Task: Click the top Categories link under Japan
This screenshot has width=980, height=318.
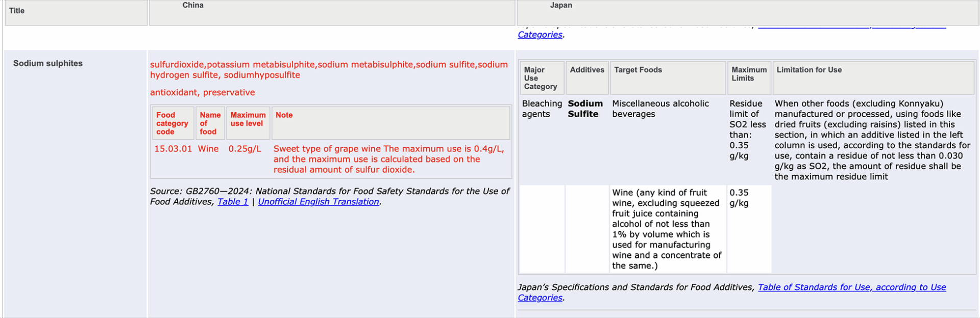Action: [540, 35]
